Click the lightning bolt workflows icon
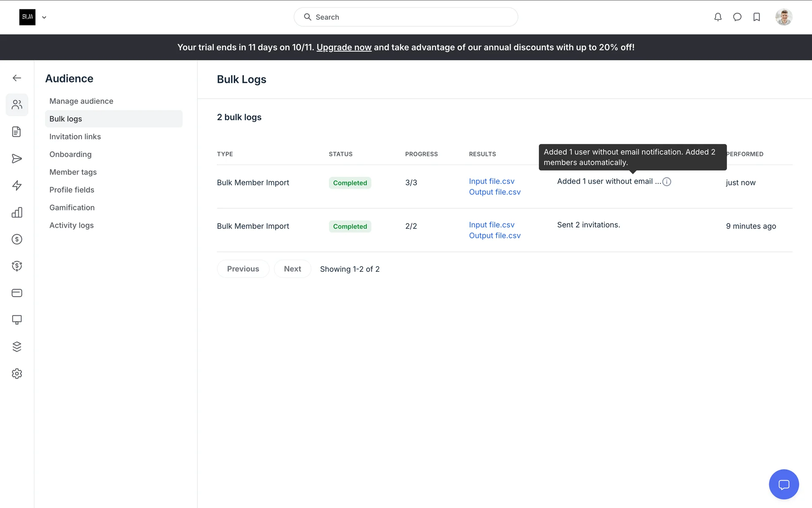 pyautogui.click(x=17, y=185)
